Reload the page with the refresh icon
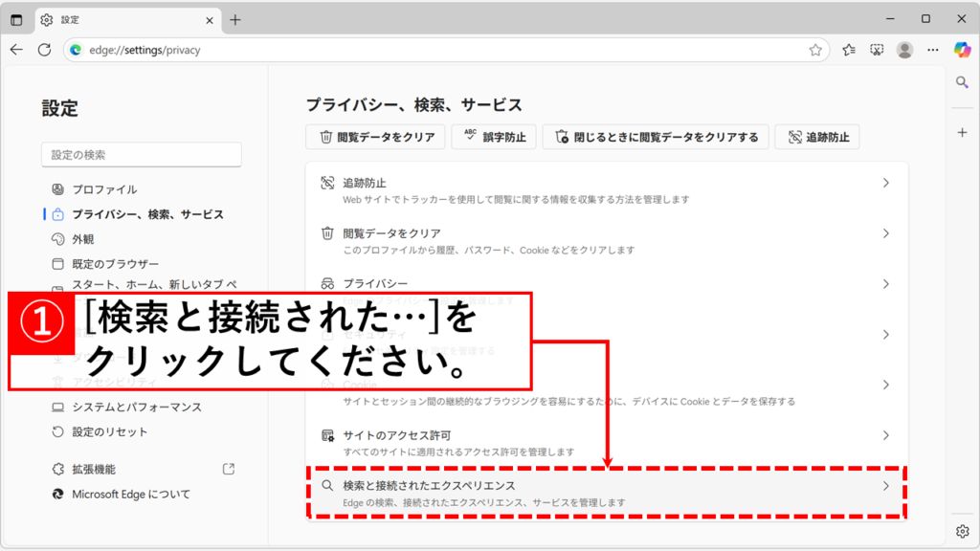This screenshot has height=551, width=980. [x=44, y=50]
